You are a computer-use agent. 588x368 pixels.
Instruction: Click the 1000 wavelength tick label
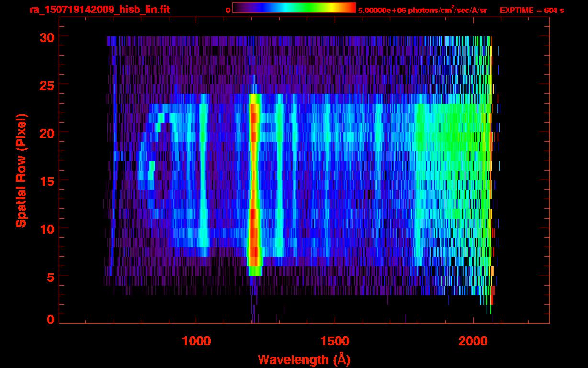196,341
